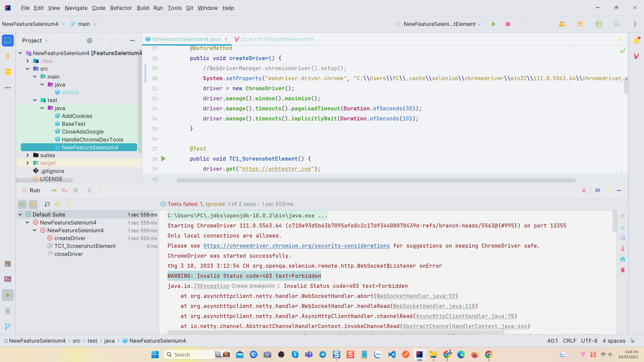The image size is (644, 362).
Task: Open the Notifications bell icon
Action: pyautogui.click(x=636, y=40)
